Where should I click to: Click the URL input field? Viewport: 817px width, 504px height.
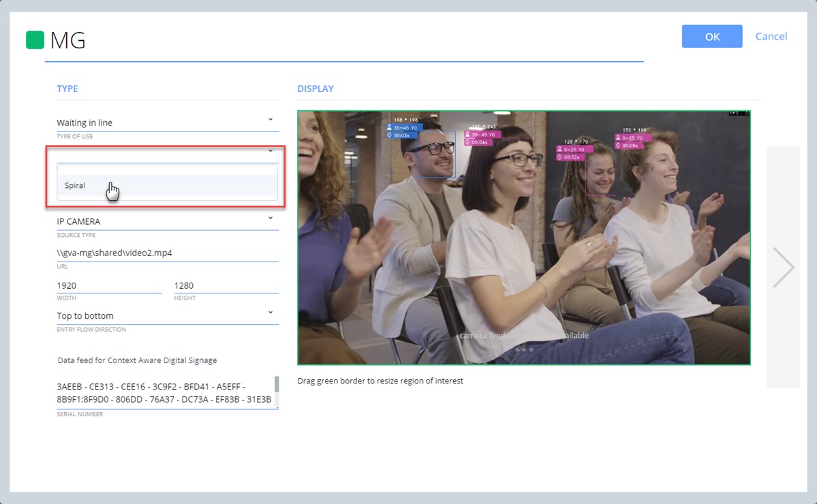(x=167, y=253)
